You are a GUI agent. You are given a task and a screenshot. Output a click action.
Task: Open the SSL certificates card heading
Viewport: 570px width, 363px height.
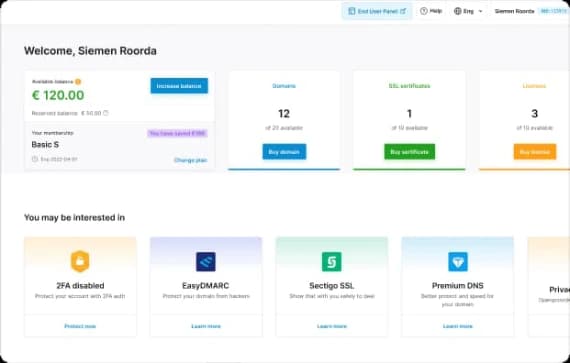(x=409, y=86)
